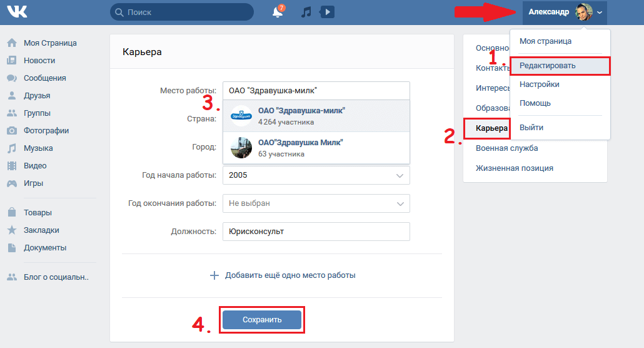644x348 pixels.
Task: Open Новости in left sidebar
Action: pos(39,61)
